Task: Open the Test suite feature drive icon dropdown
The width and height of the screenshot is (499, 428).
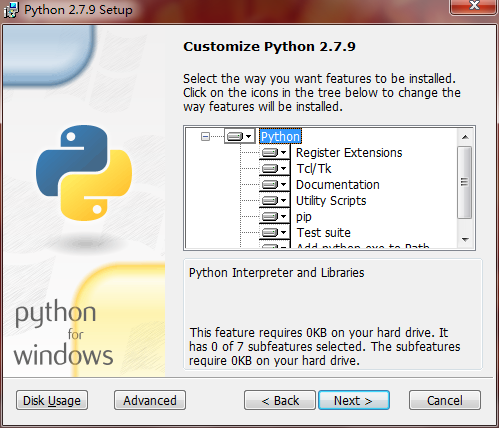Action: pyautogui.click(x=275, y=232)
